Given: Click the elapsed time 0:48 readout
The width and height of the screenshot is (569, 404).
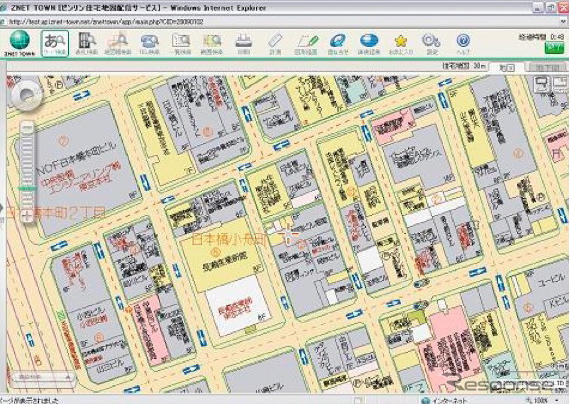Looking at the screenshot, I should point(541,37).
